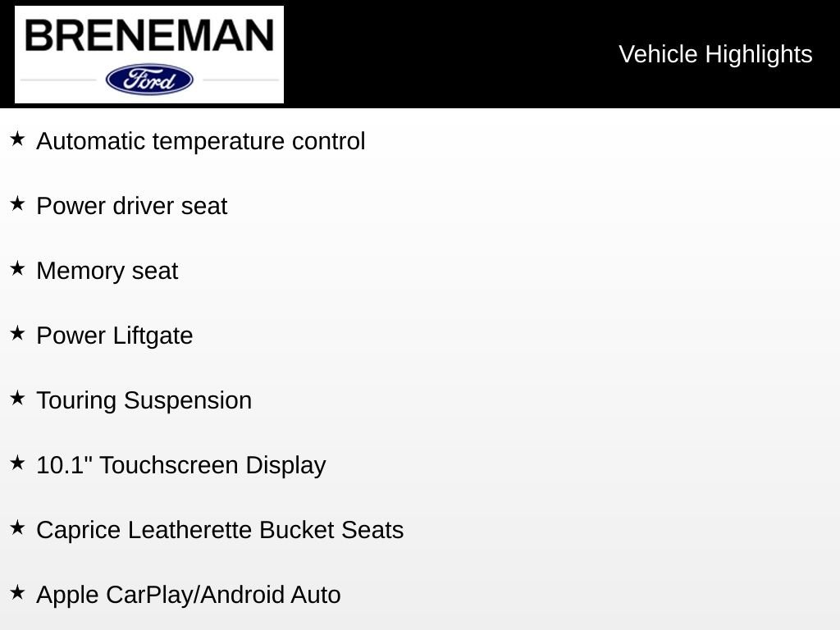Image resolution: width=840 pixels, height=630 pixels.
Task: Select the Memory seat text
Action: point(107,271)
